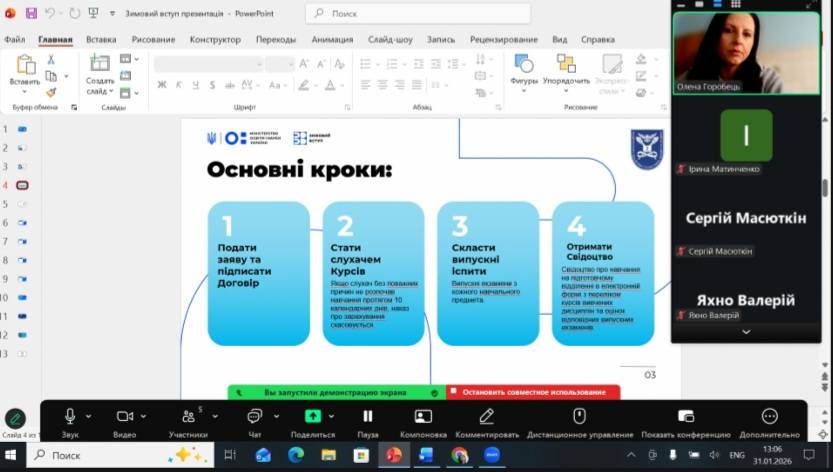Pause screen sharing with Пауза
The image size is (833, 472).
coord(367,416)
